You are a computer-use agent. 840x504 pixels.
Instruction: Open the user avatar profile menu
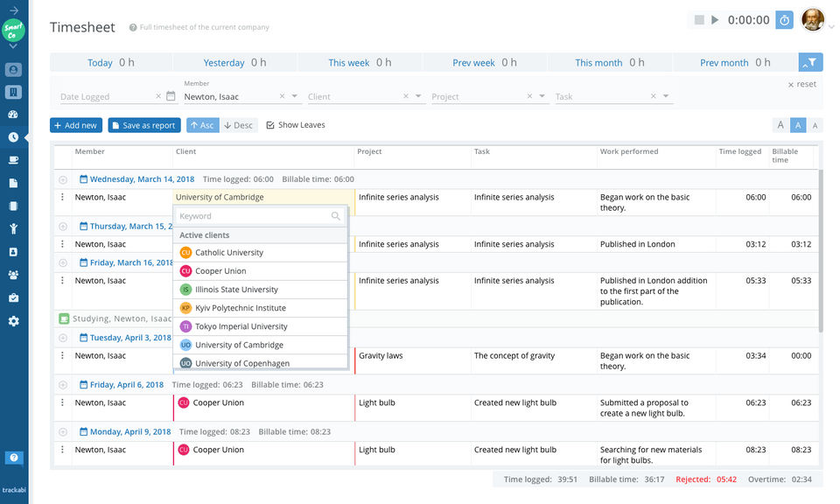click(813, 20)
